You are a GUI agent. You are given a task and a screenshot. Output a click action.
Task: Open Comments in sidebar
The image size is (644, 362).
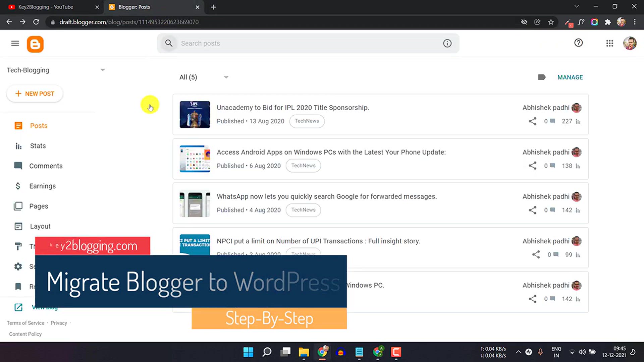coord(46,166)
